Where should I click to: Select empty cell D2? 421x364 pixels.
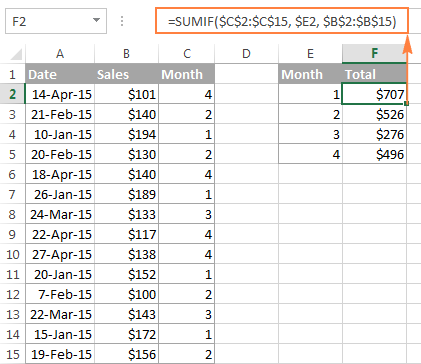246,94
